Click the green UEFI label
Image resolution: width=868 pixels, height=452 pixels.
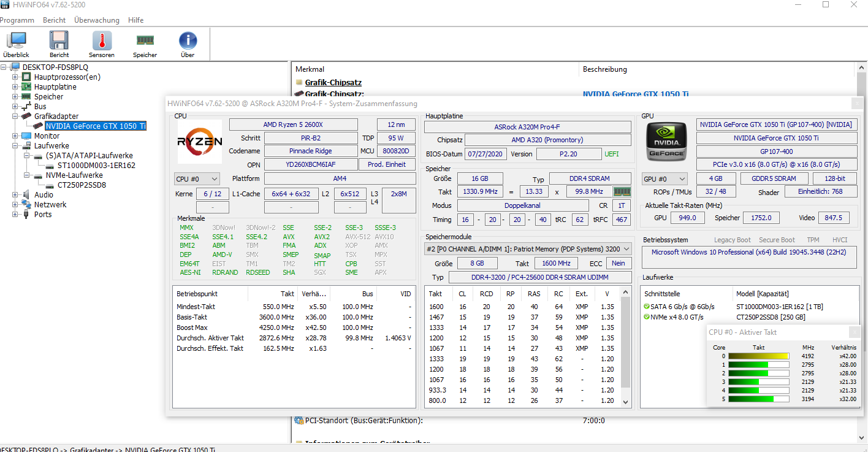pos(612,154)
